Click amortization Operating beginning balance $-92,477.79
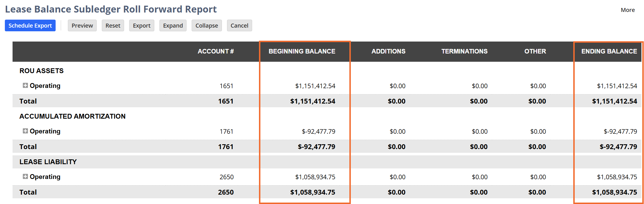This screenshot has height=204, width=644. coord(319,131)
